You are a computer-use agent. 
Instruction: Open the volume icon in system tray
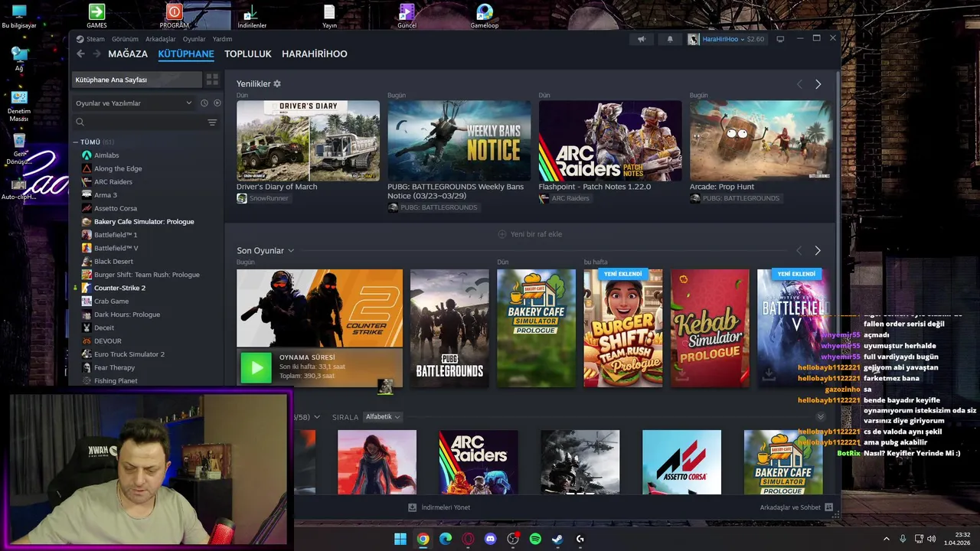(x=932, y=539)
